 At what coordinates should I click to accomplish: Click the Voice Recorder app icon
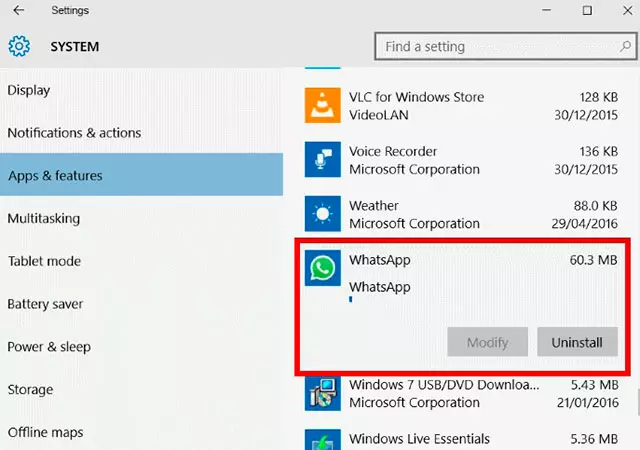pos(322,159)
